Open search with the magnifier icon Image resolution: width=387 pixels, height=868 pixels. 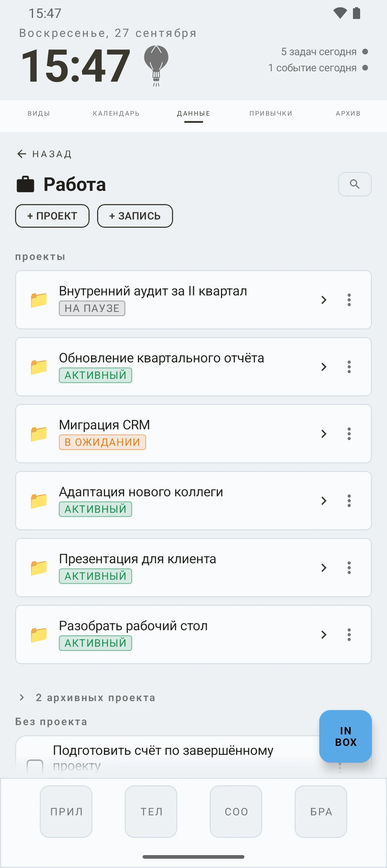355,184
